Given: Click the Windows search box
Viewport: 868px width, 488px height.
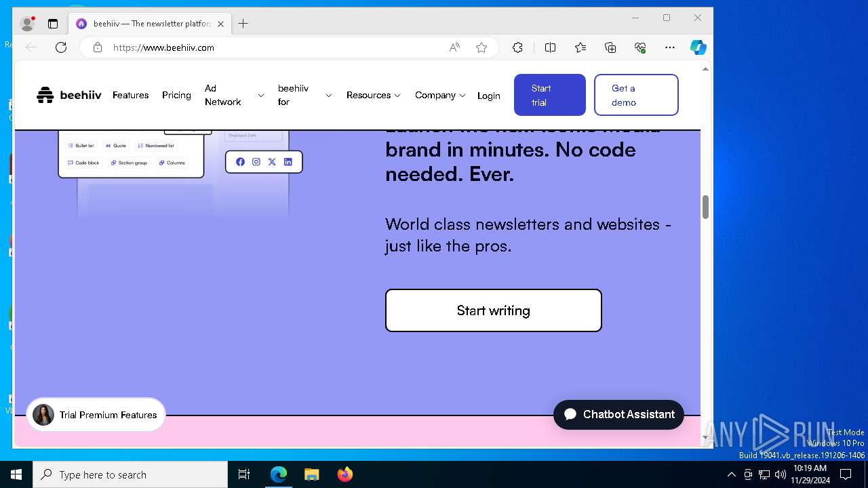Looking at the screenshot, I should point(130,474).
